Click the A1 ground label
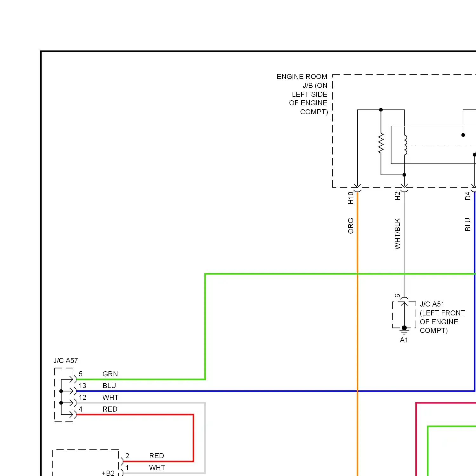The height and width of the screenshot is (476, 476). [404, 340]
